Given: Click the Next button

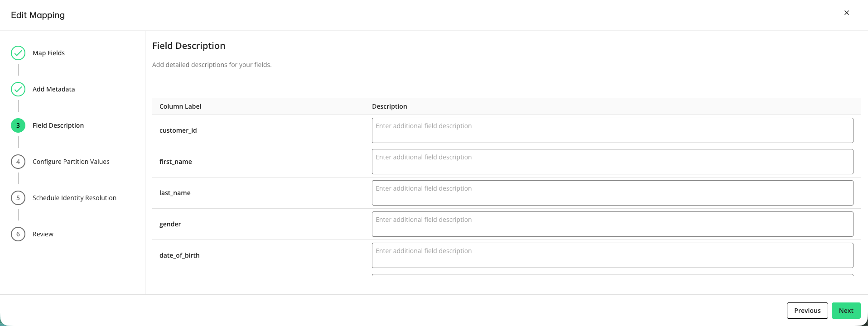Looking at the screenshot, I should tap(846, 311).
